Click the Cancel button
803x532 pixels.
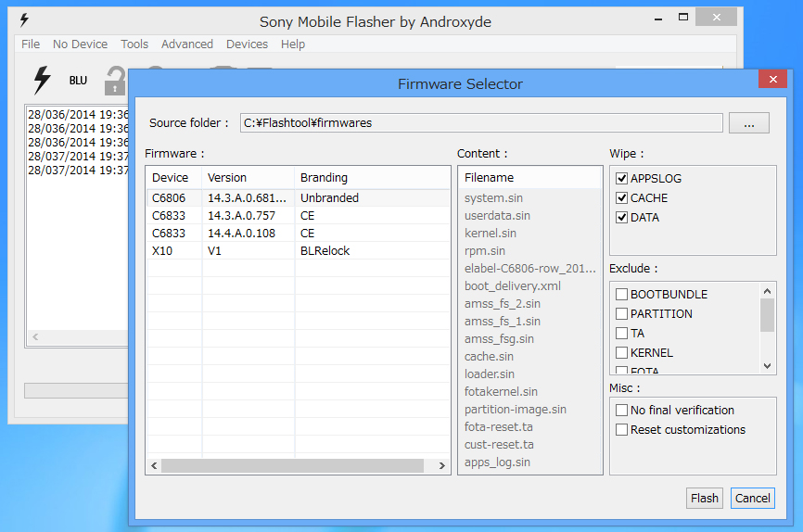[752, 498]
